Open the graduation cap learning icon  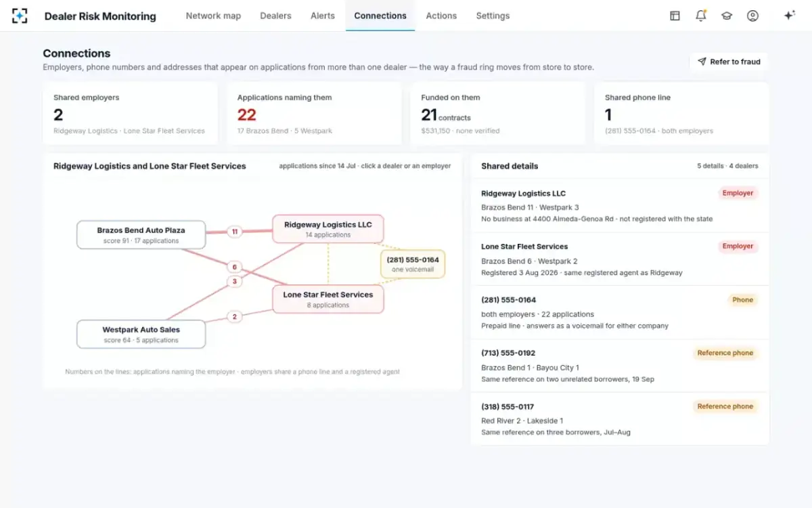coord(727,16)
